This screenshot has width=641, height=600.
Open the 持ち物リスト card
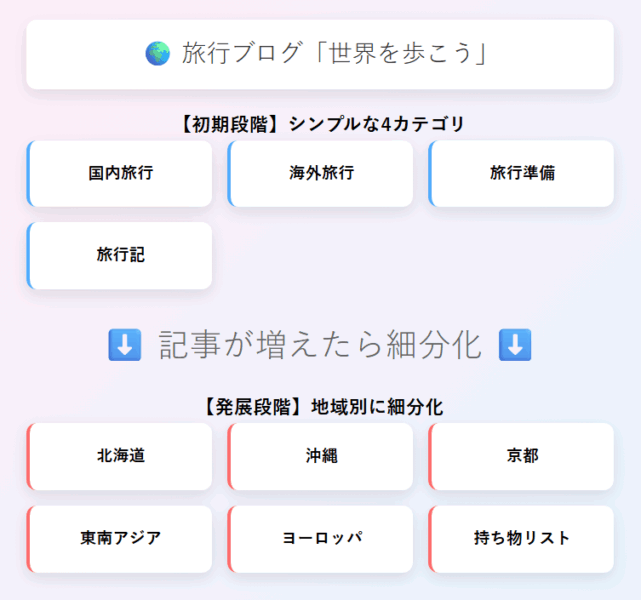point(522,538)
